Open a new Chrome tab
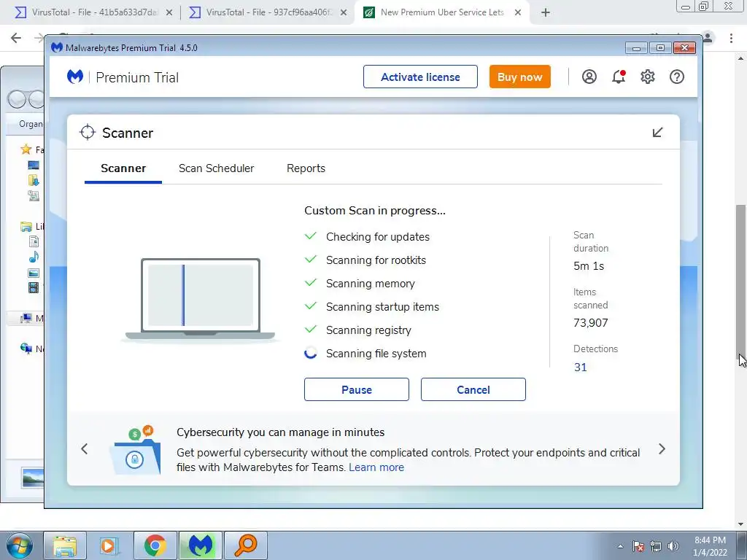This screenshot has height=560, width=747. 546,13
